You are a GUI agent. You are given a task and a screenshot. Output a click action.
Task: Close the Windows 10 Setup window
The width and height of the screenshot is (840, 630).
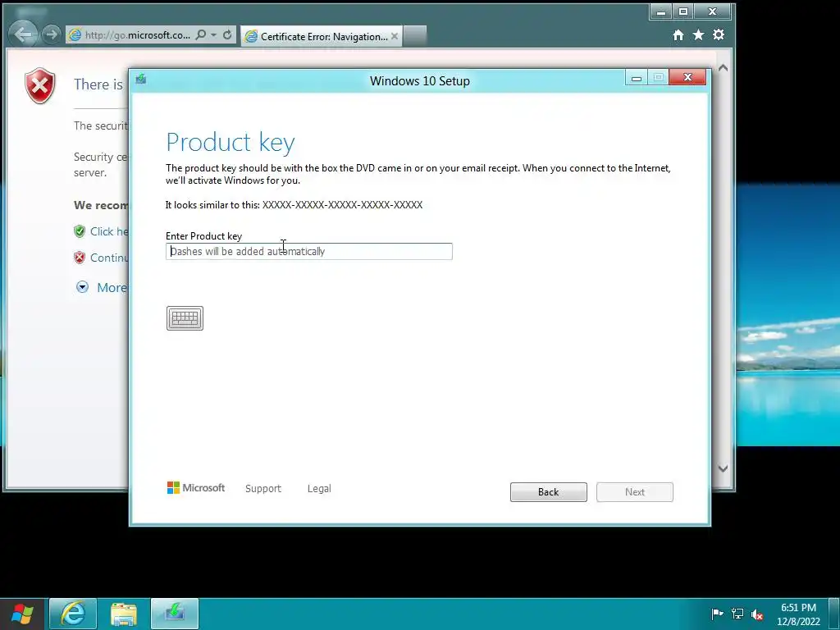click(688, 78)
